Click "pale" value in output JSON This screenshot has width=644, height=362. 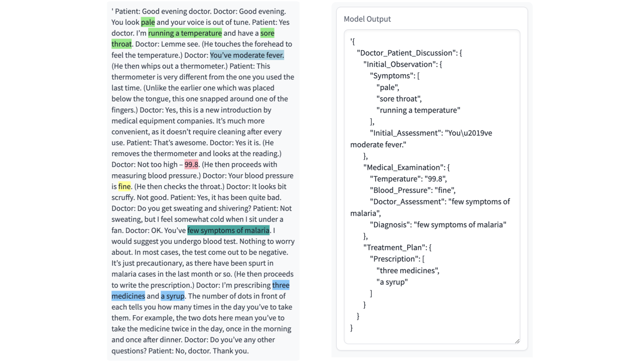(387, 87)
